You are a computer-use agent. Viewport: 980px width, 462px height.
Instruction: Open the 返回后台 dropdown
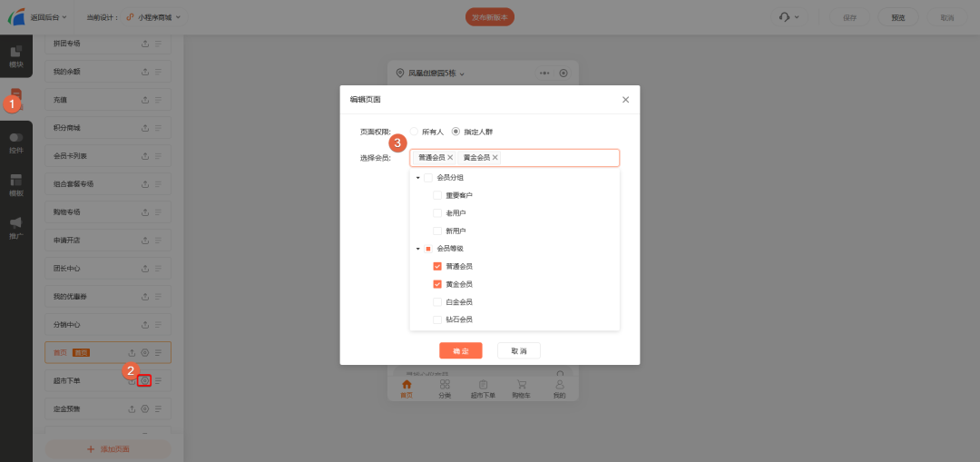(x=49, y=17)
